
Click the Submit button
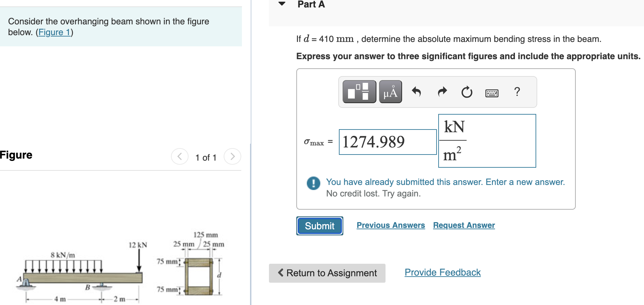point(319,226)
